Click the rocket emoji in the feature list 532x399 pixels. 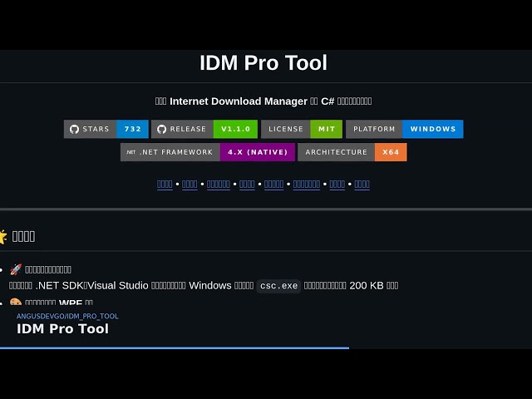point(16,269)
